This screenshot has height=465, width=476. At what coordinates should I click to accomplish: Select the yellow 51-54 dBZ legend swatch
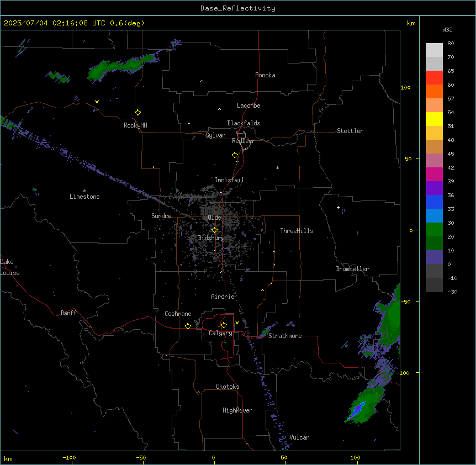coord(434,119)
